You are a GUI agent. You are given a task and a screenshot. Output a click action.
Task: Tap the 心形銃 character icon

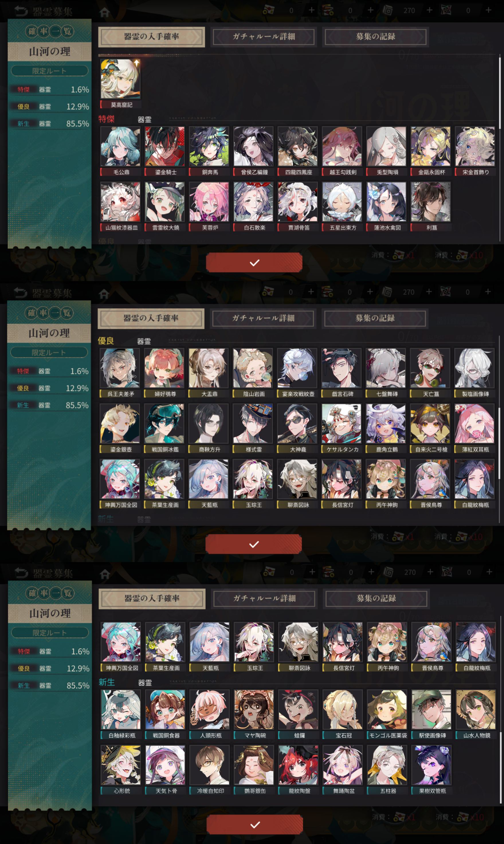point(121,765)
